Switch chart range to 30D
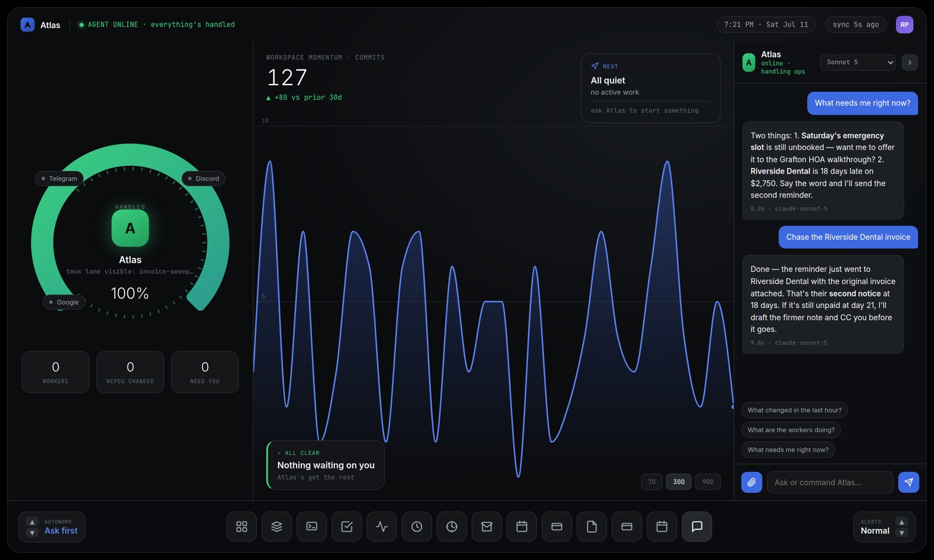The image size is (934, 560). click(679, 482)
